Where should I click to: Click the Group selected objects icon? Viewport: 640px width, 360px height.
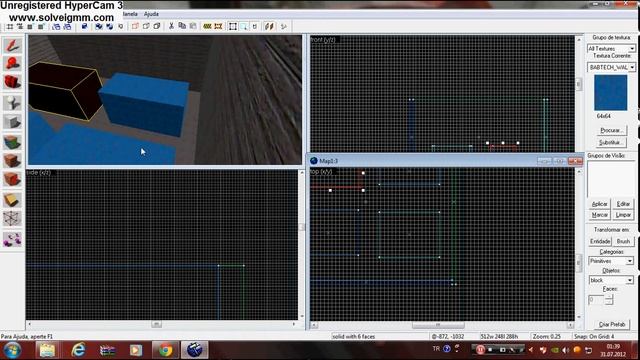click(99, 27)
